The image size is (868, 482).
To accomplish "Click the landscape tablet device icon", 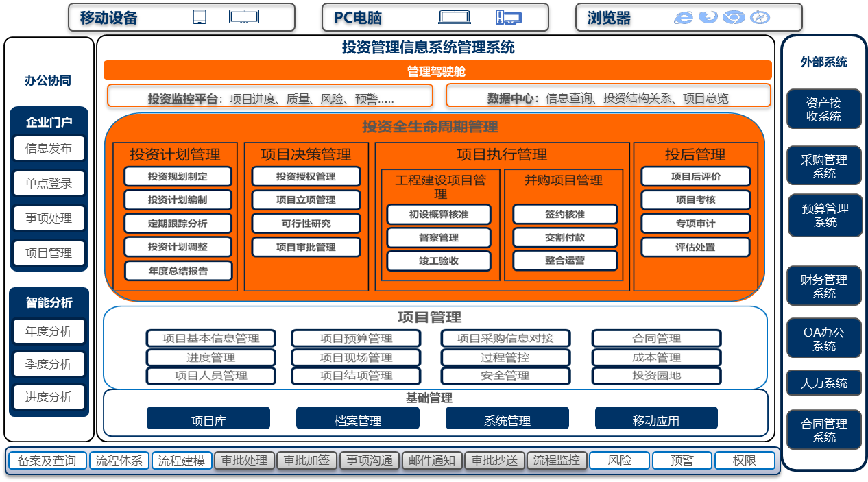I will click(243, 17).
